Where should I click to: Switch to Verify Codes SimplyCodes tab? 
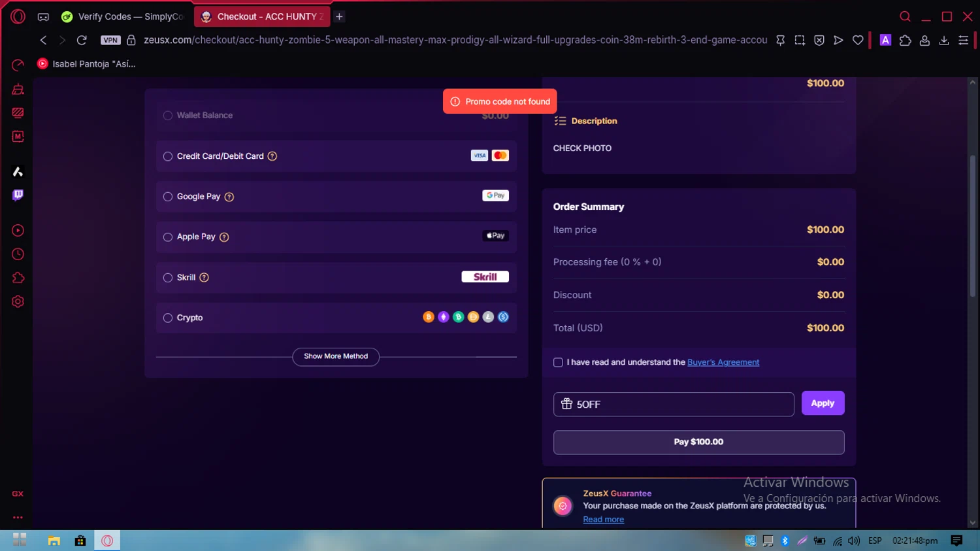coord(123,16)
